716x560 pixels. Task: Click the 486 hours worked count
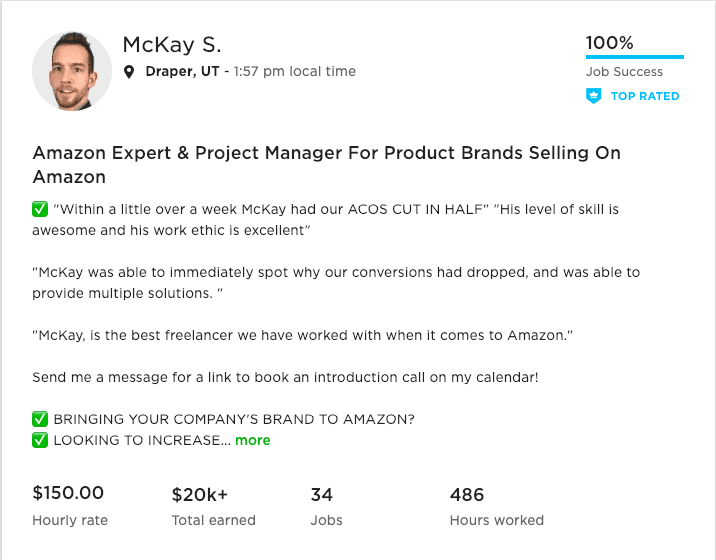(467, 495)
